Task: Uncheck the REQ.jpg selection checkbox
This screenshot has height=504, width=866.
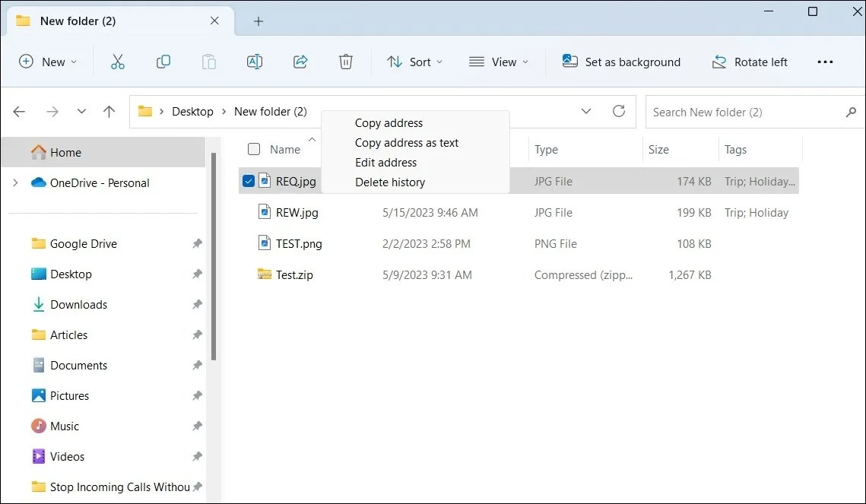Action: point(248,180)
